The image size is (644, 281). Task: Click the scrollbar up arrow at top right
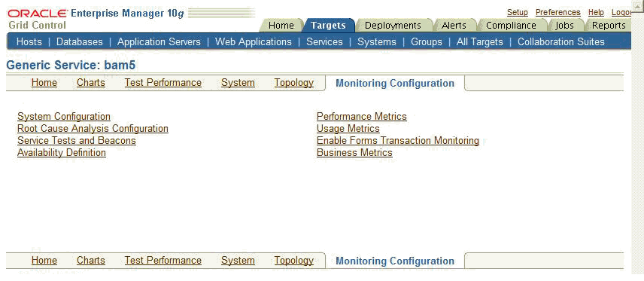638,4
